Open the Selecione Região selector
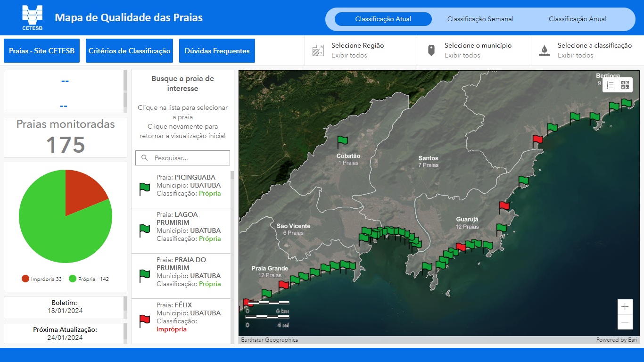644x362 pixels. pyautogui.click(x=361, y=50)
